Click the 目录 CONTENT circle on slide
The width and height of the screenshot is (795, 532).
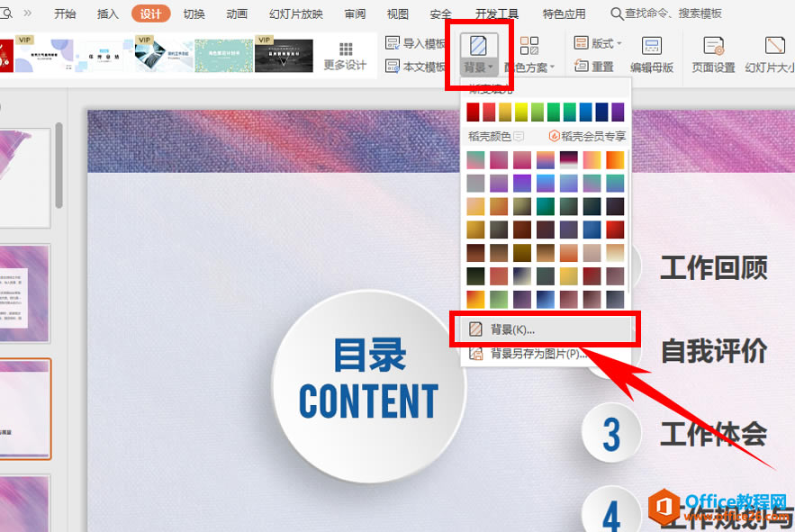[368, 386]
